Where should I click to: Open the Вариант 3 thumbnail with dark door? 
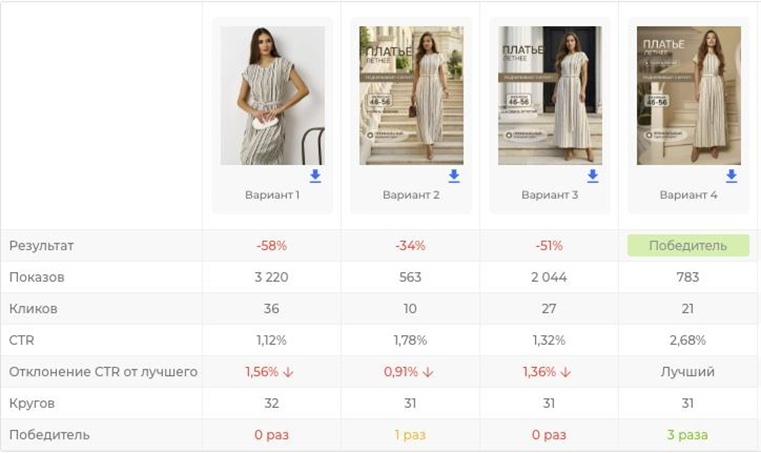point(550,96)
